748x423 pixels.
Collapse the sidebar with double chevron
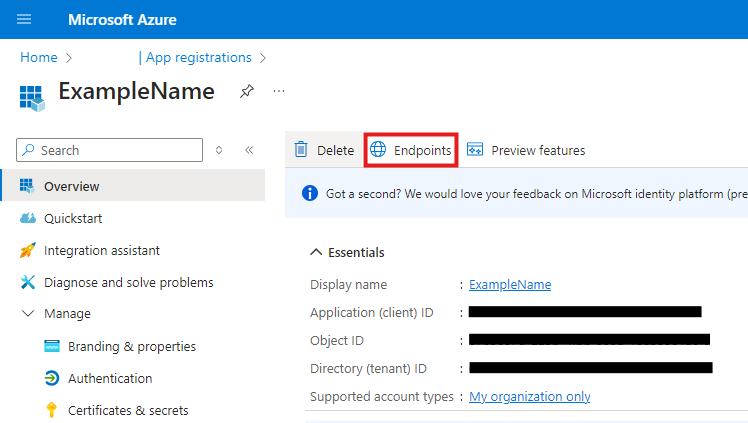click(x=249, y=150)
